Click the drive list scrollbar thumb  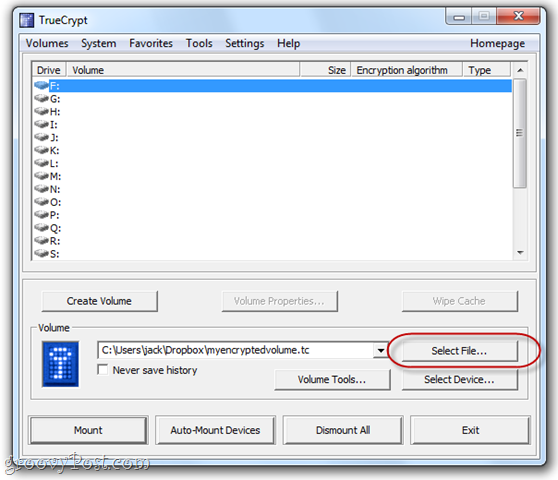pos(520,133)
